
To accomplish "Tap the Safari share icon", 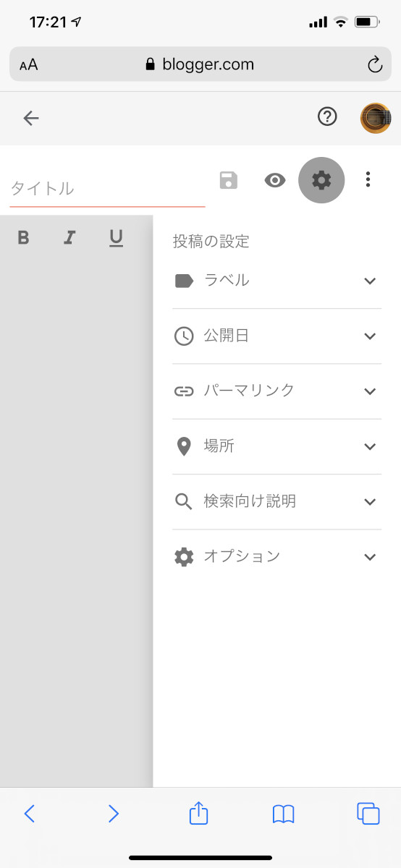I will pos(198,814).
